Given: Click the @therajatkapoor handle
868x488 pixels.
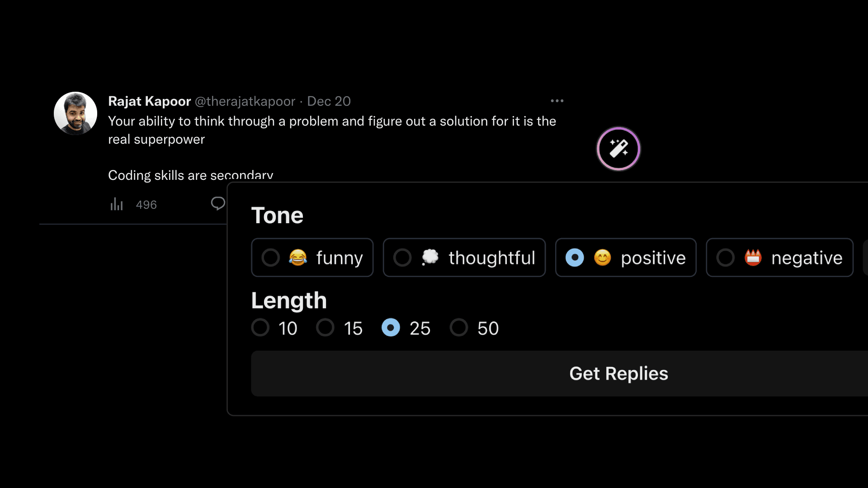Looking at the screenshot, I should (245, 101).
